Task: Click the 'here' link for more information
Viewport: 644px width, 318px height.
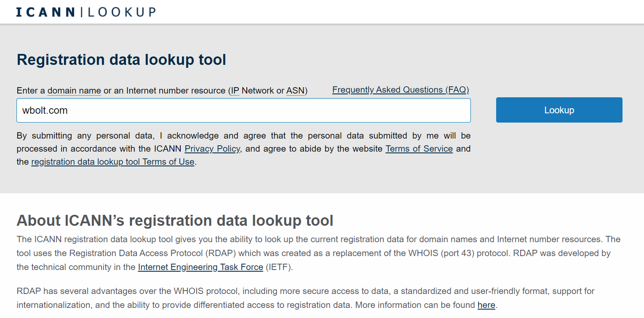Action: click(x=486, y=305)
